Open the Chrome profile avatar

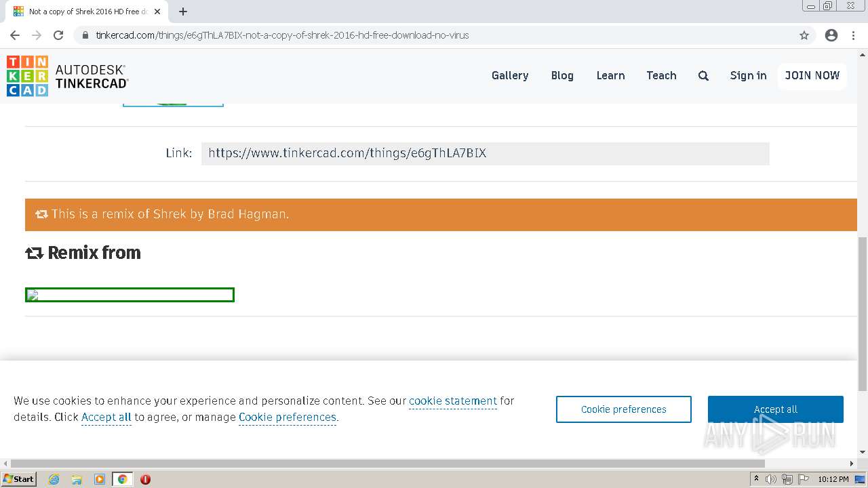pyautogui.click(x=831, y=35)
